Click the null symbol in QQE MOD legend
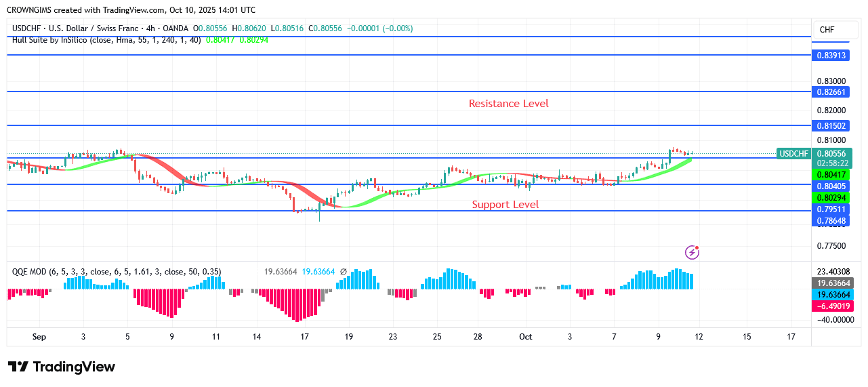The height and width of the screenshot is (387, 868). pos(343,272)
